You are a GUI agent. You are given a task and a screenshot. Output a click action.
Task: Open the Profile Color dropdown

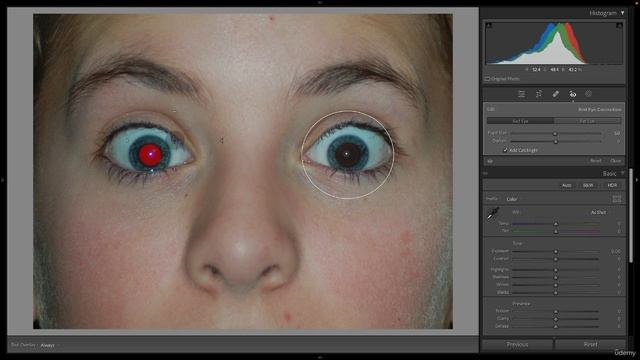pos(512,199)
